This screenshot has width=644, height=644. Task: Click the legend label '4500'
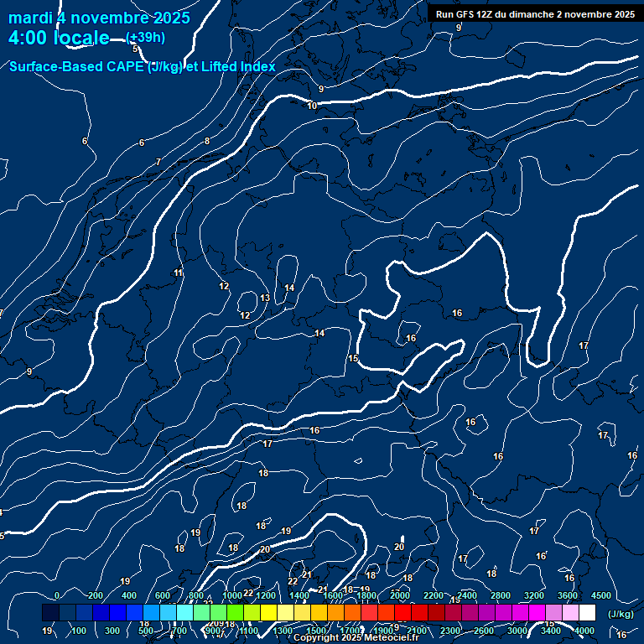coord(601,595)
